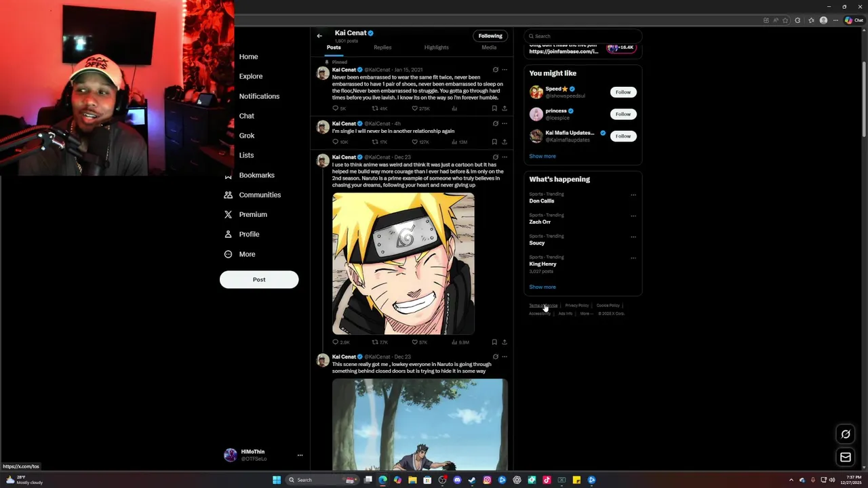Show more under What's happening

542,287
